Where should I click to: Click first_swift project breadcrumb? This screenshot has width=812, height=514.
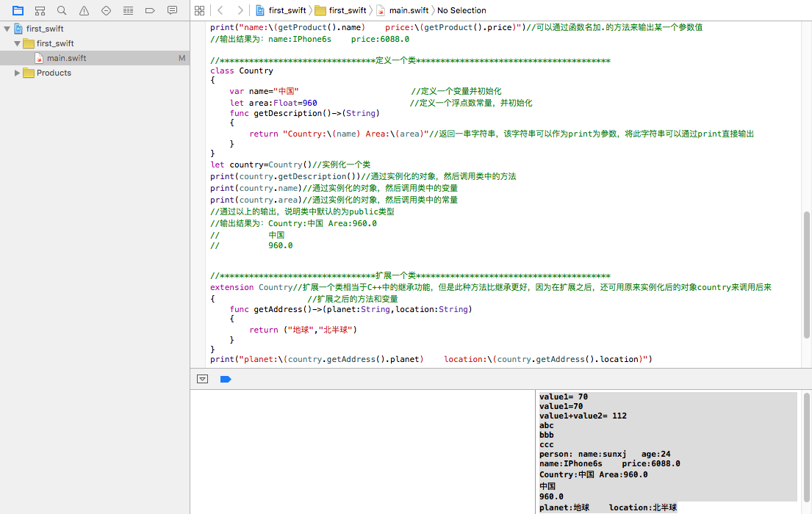click(x=281, y=10)
